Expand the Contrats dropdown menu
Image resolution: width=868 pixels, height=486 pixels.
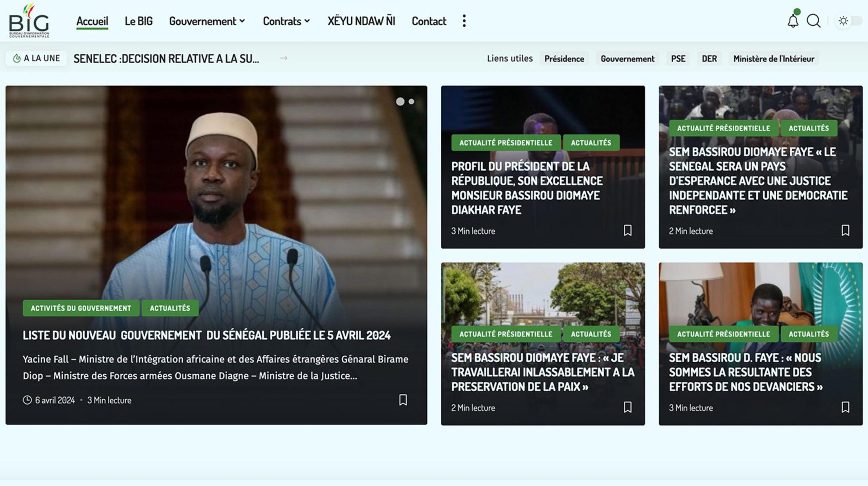(x=286, y=21)
